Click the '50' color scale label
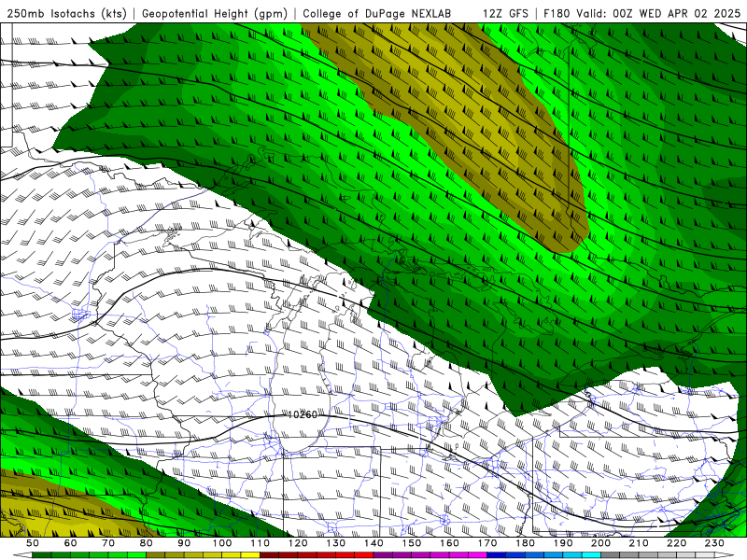 [33, 543]
